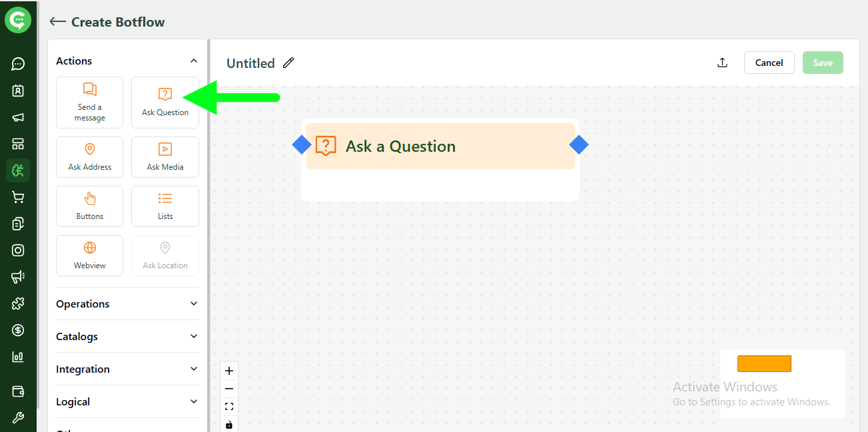Toggle the canvas lock control
868x432 pixels.
click(229, 424)
